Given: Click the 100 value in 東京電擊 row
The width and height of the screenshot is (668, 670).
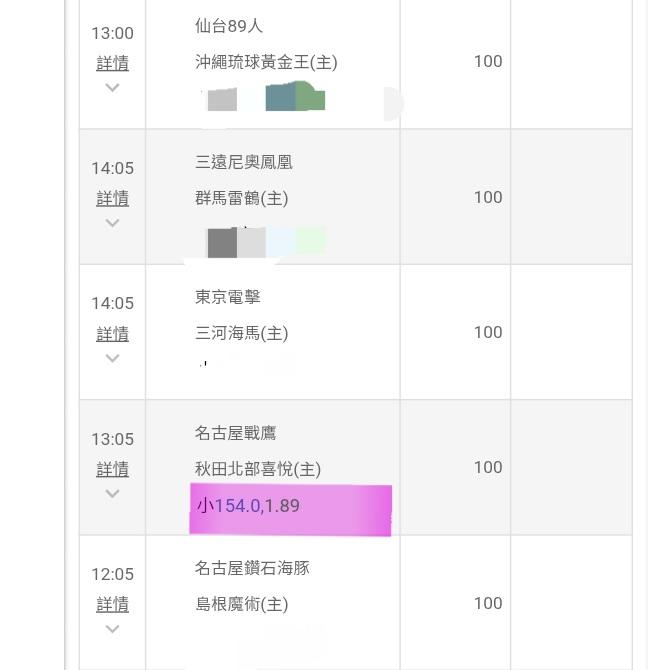Looking at the screenshot, I should click(488, 333).
